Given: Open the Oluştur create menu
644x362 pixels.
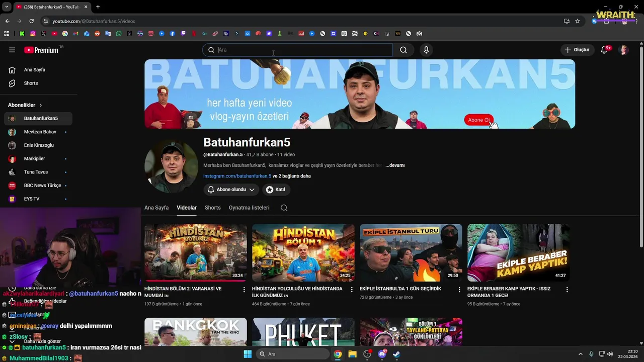Looking at the screenshot, I should tap(577, 50).
